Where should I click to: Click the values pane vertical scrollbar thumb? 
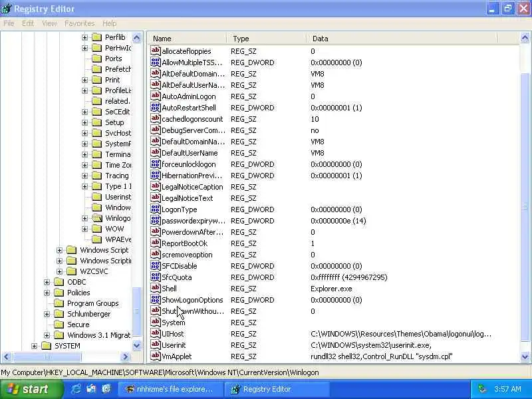coord(525,207)
